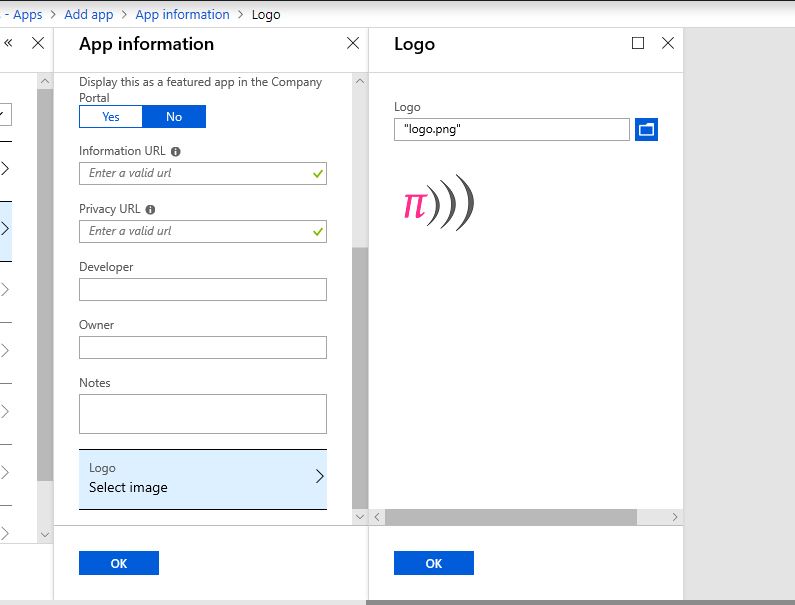Collapse the left panel with double chevron
This screenshot has width=795, height=605.
(x=8, y=43)
